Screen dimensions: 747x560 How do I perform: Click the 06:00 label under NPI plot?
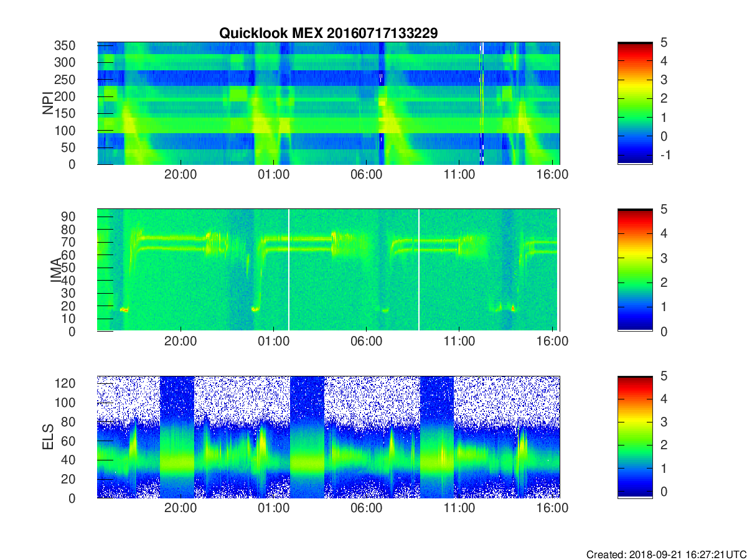click(x=366, y=175)
